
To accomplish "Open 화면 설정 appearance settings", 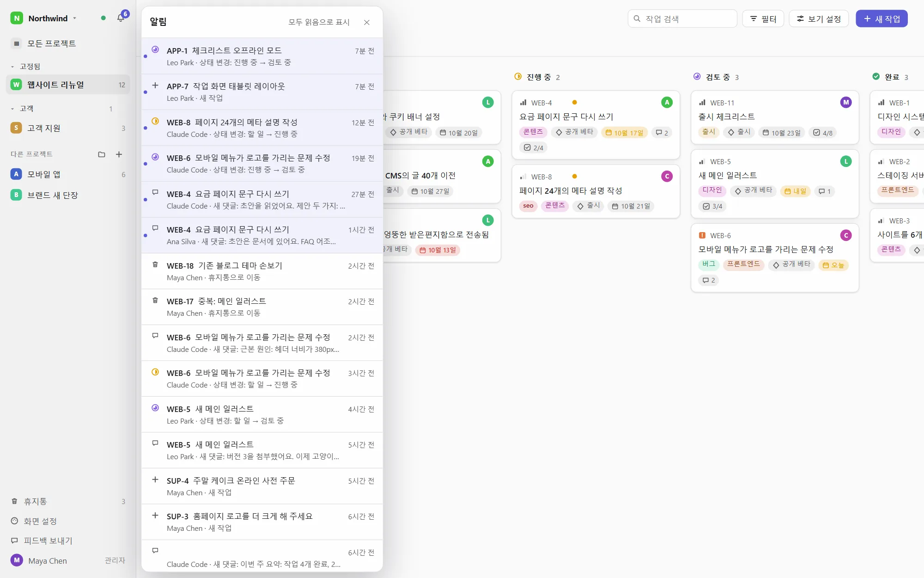I will coord(68,521).
